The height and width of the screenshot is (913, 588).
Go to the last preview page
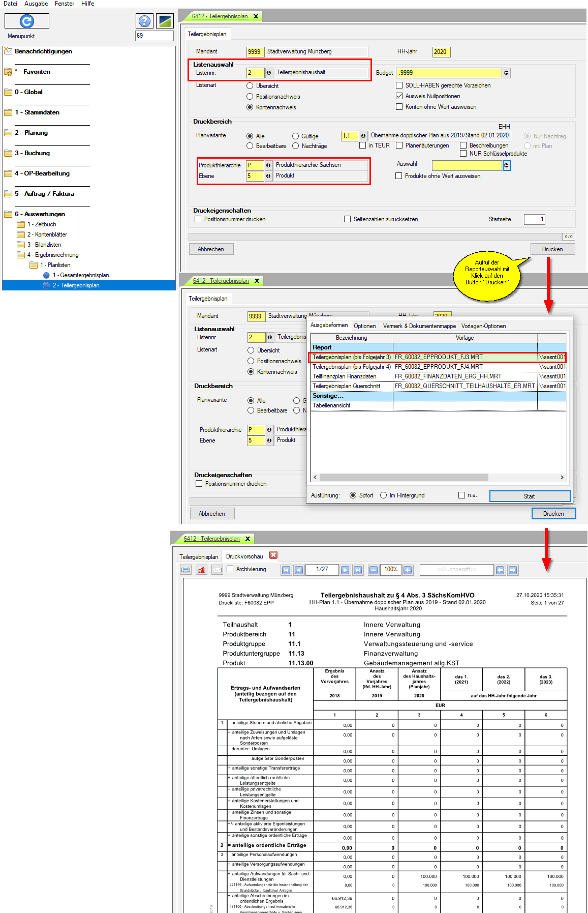click(358, 570)
